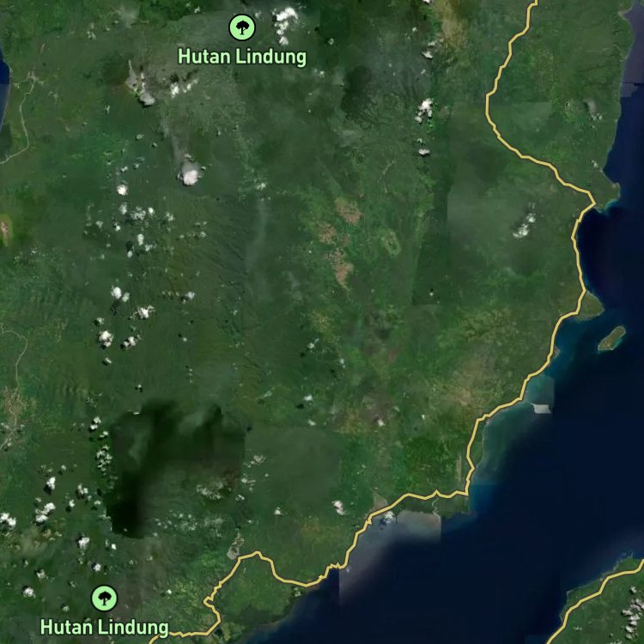Click the top Hutan Lindung tree icon
This screenshot has height=644, width=644.
click(x=242, y=28)
